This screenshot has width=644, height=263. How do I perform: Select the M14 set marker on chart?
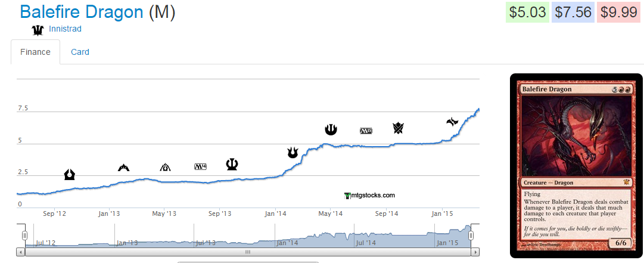(x=200, y=166)
